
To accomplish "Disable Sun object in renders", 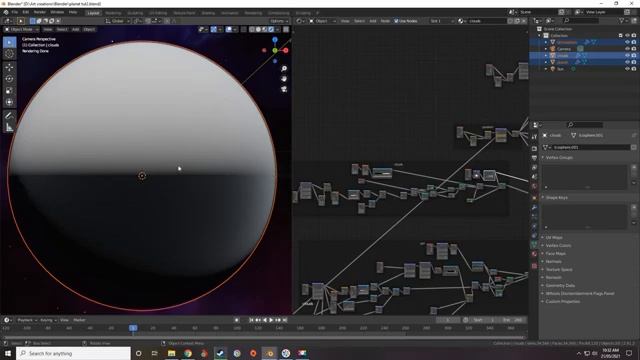I will [634, 69].
